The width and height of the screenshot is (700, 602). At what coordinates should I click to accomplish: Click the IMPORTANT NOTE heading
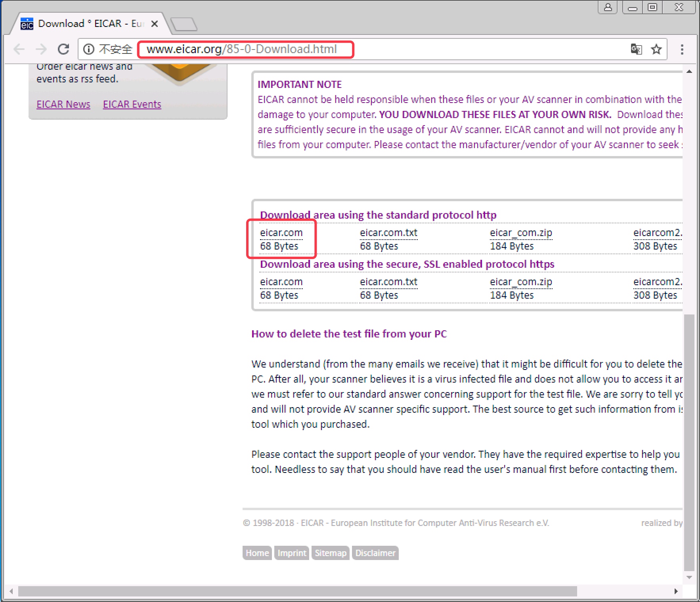click(300, 84)
